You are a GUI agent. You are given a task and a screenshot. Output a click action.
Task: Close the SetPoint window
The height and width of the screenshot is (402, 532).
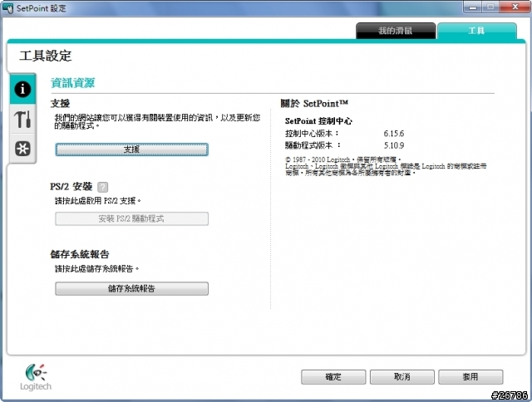pyautogui.click(x=515, y=7)
